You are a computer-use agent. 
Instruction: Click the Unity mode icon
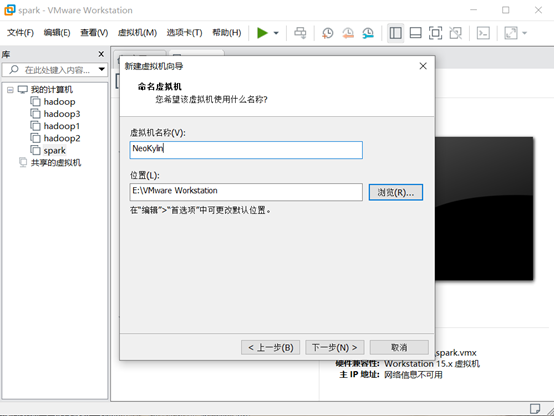[455, 33]
